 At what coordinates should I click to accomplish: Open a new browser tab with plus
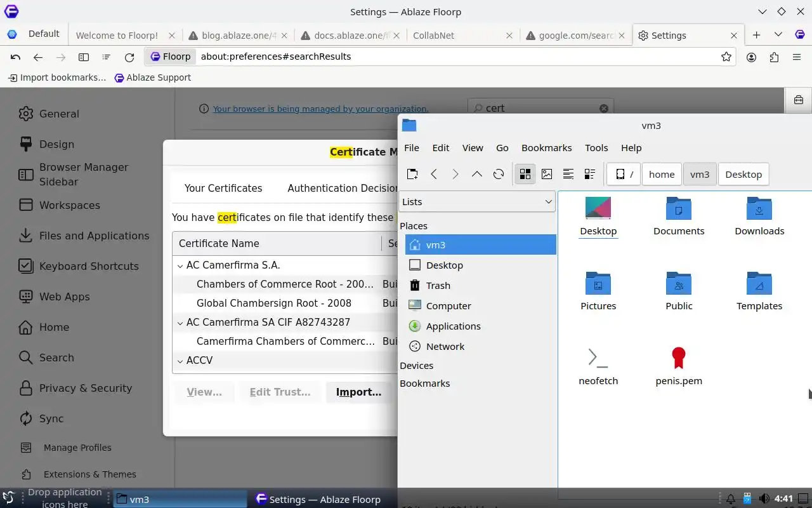click(756, 36)
